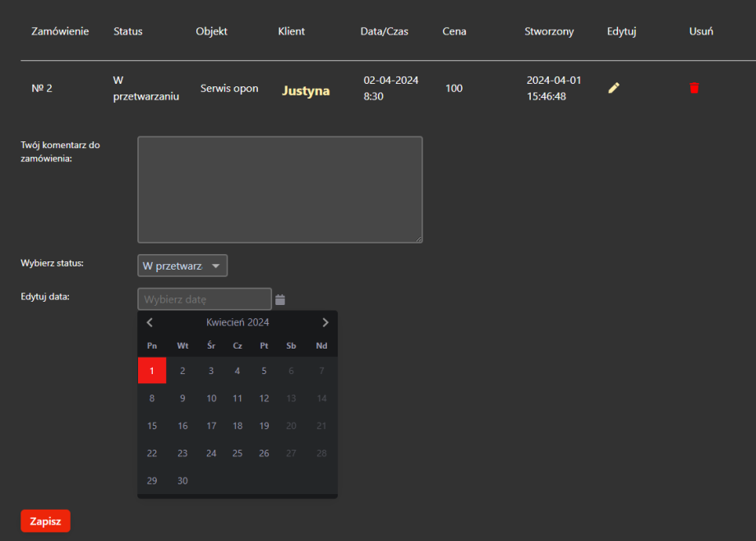Click inside the order comment text area

click(279, 189)
